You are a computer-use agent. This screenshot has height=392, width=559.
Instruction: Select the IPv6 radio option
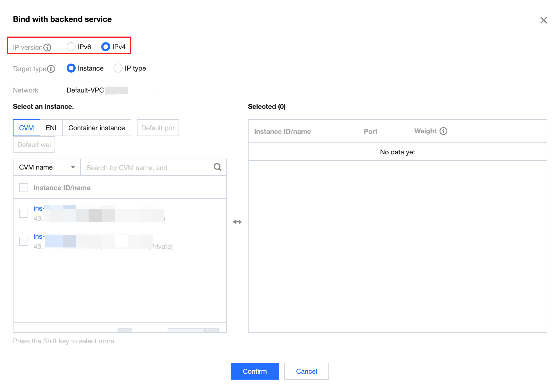pyautogui.click(x=71, y=47)
